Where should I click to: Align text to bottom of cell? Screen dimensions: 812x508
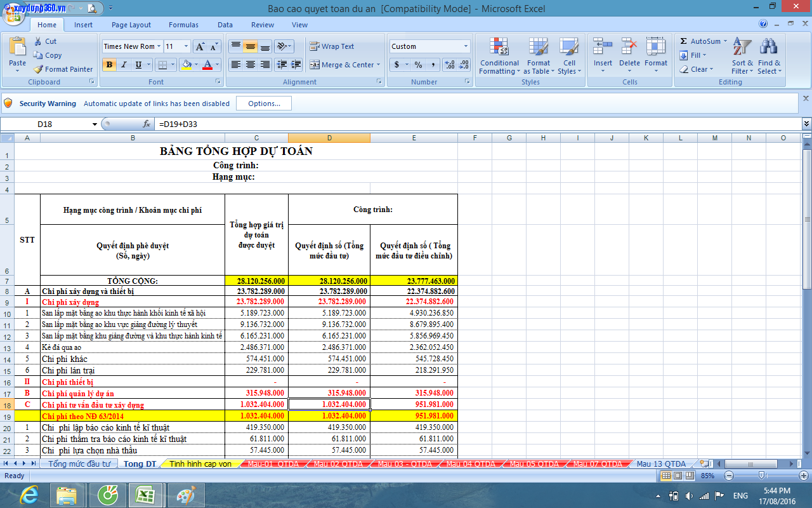[265, 46]
